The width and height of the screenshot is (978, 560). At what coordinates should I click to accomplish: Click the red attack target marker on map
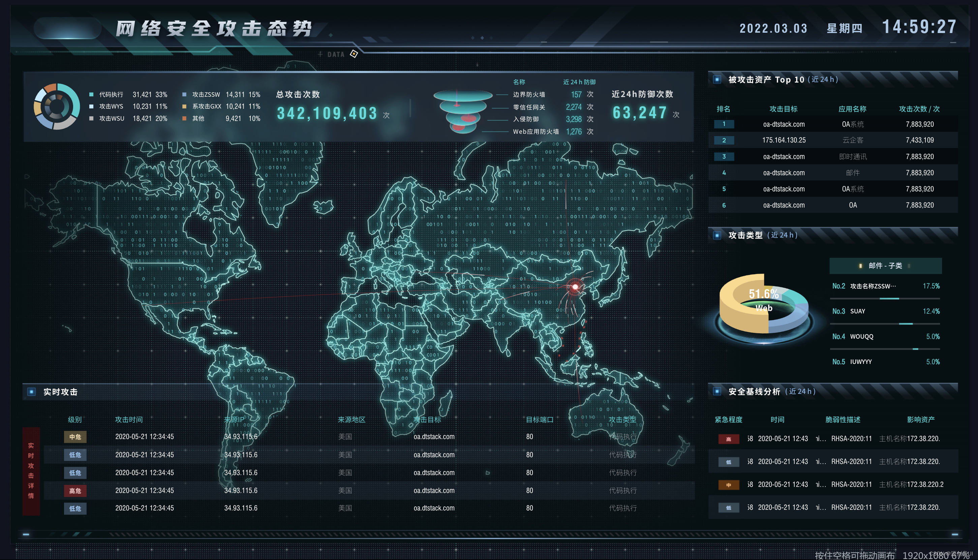point(575,286)
